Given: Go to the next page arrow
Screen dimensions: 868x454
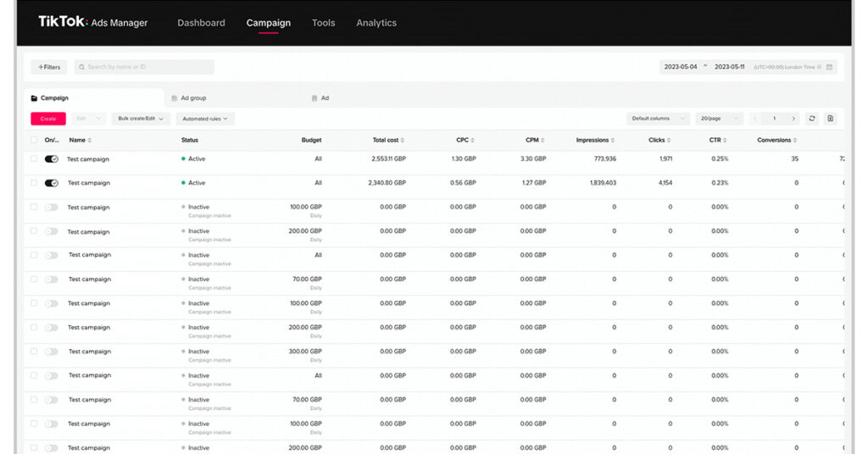Looking at the screenshot, I should pos(793,119).
